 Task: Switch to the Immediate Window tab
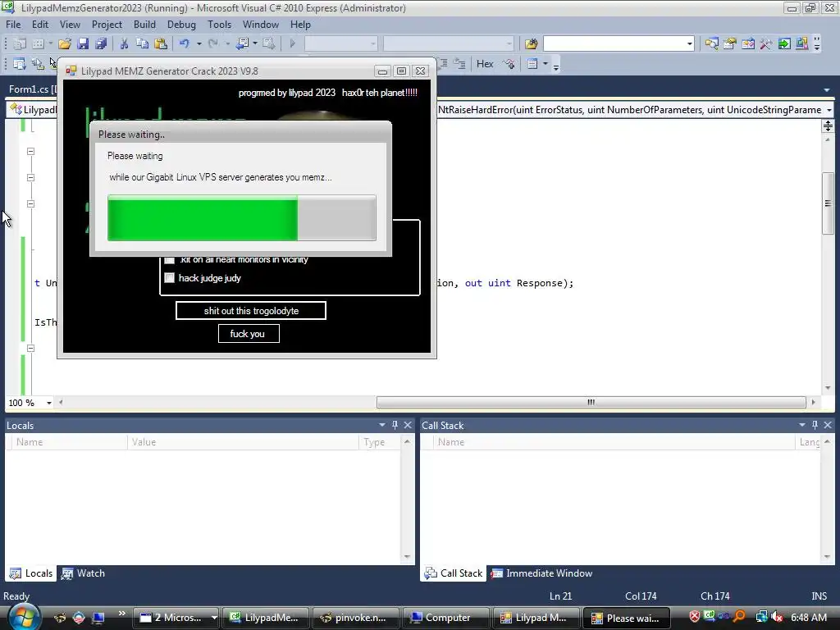click(x=541, y=573)
